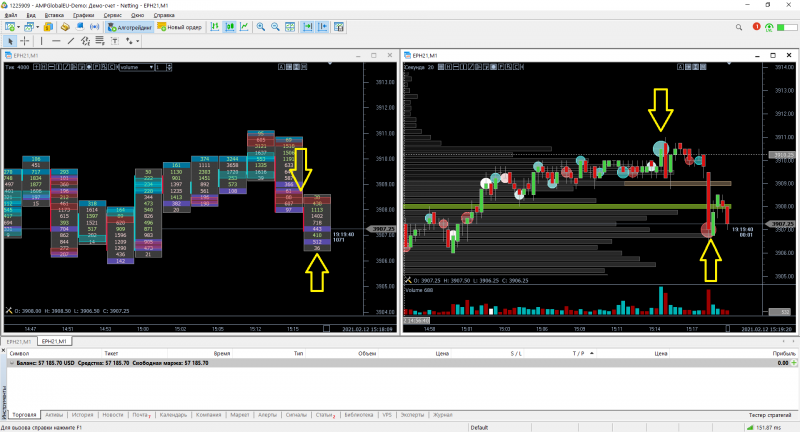The height and width of the screenshot is (432, 800).
Task: Toggle the chart shift button
Action: click(x=322, y=27)
